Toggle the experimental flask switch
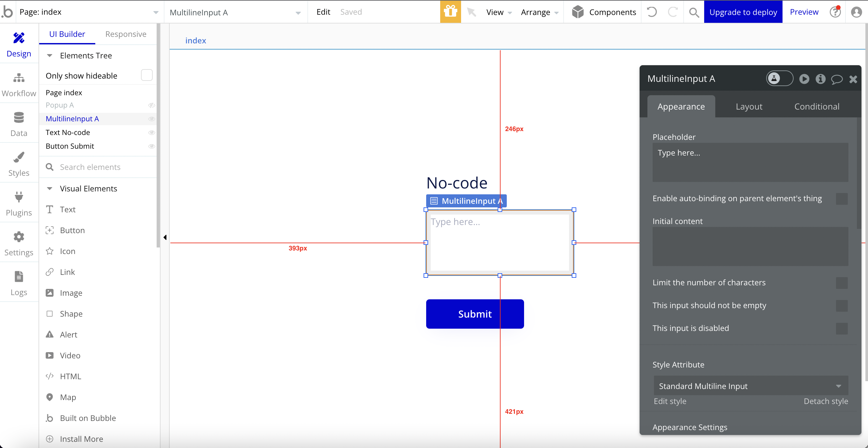868x448 pixels. pyautogui.click(x=779, y=79)
